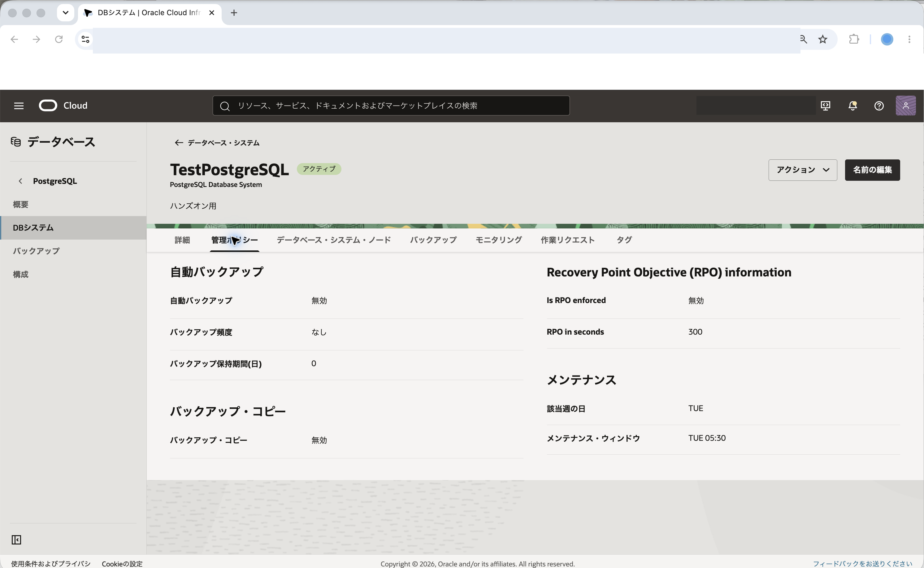Open the 作業リクエスト tab
The height and width of the screenshot is (568, 924).
tap(567, 240)
